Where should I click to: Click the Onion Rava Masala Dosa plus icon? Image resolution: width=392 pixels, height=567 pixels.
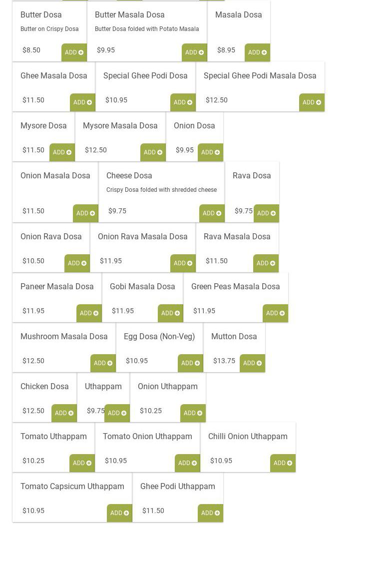[x=190, y=263]
